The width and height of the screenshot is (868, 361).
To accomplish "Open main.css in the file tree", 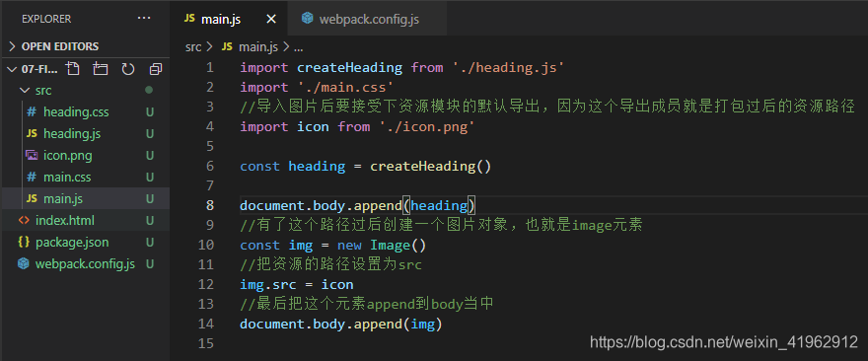I will click(67, 178).
